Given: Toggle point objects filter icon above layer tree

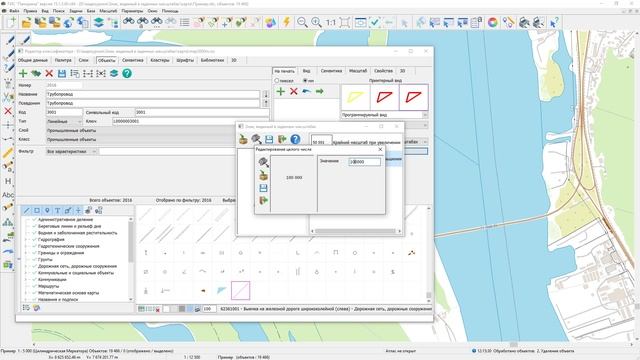Looking at the screenshot, I should (47, 211).
